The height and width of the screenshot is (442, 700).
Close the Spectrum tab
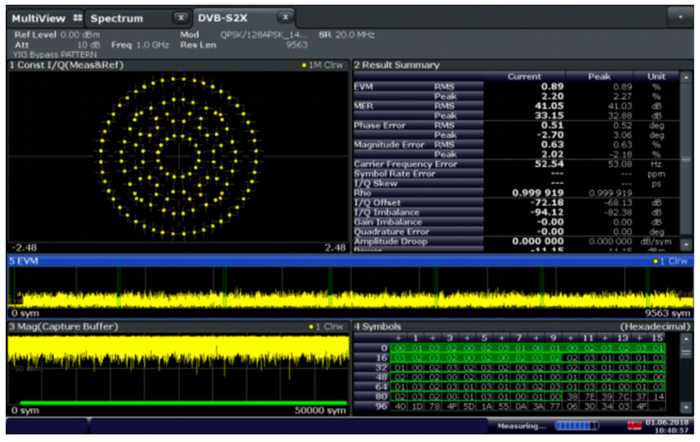179,18
